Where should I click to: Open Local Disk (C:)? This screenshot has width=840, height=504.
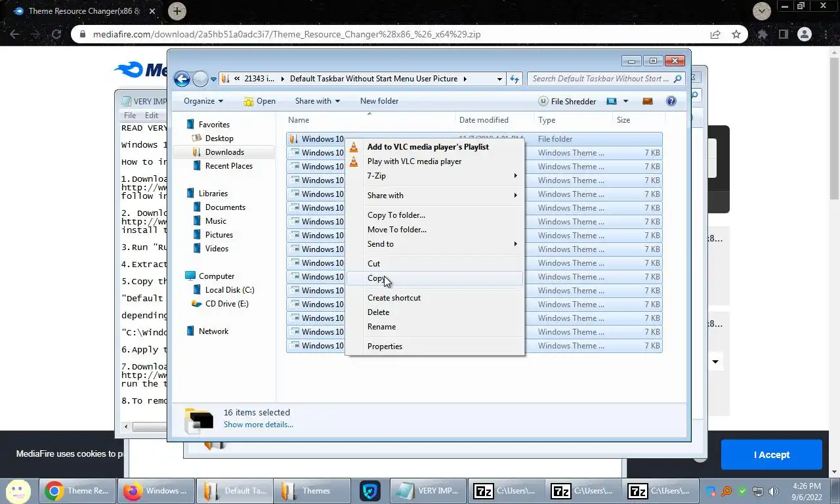230,290
